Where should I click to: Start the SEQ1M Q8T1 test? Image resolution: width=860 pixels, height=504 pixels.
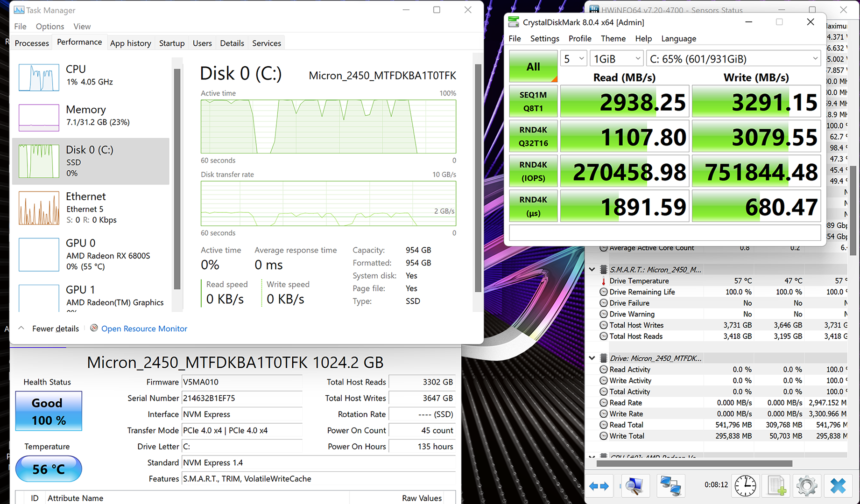533,101
